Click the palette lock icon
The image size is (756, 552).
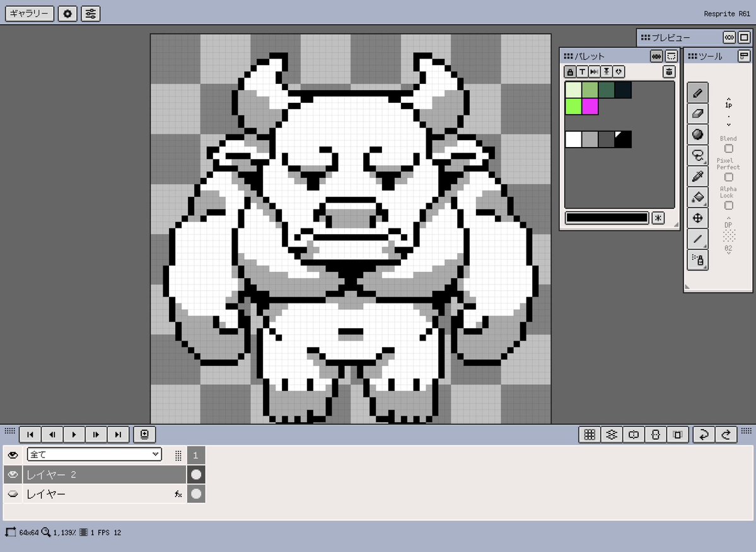[570, 72]
